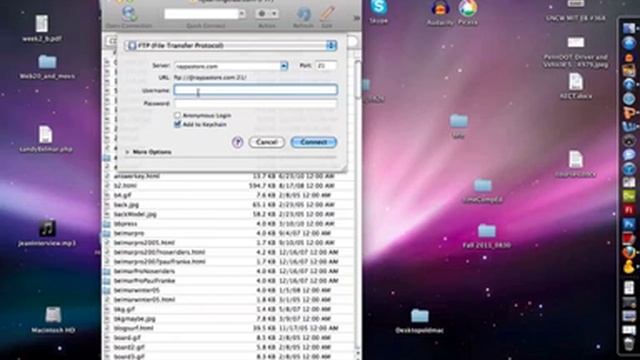Viewport: 640px width, 360px height.
Task: Select the Web20_and_more desktop folder
Action: [47, 67]
